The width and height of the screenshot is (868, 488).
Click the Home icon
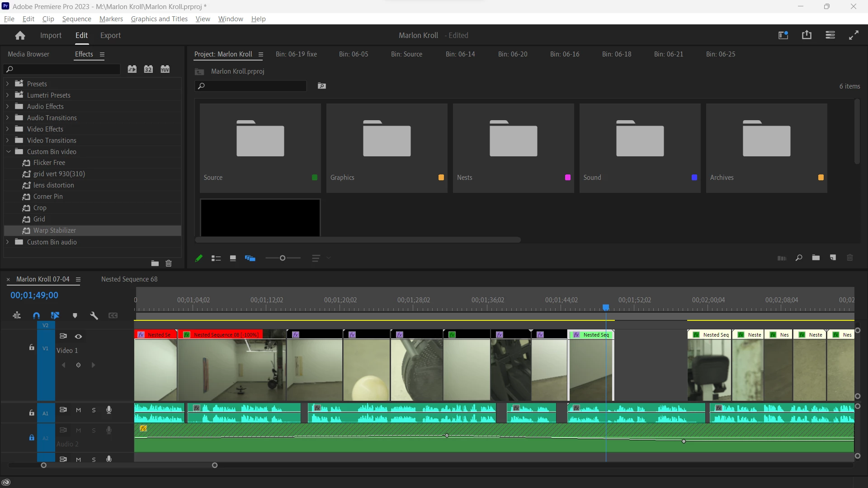[x=20, y=36]
